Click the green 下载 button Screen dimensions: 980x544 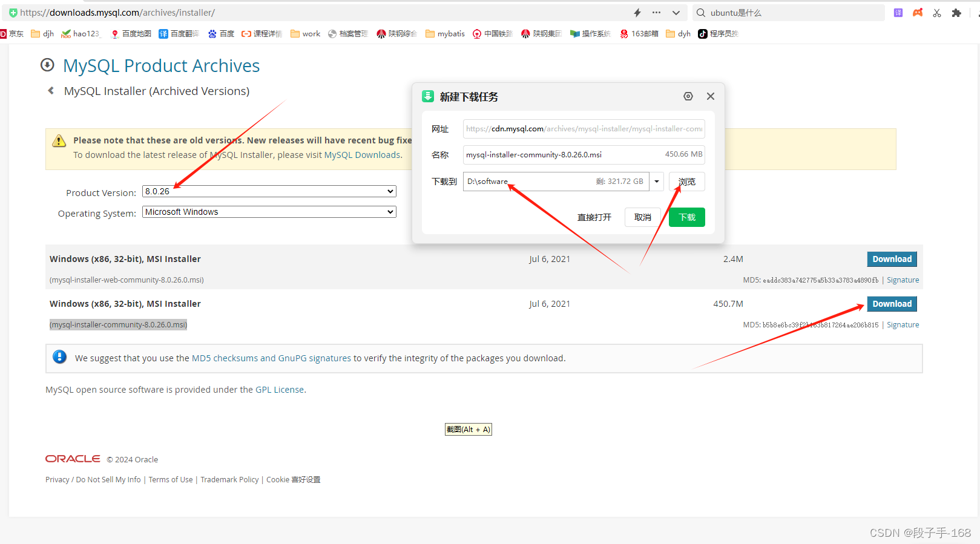coord(687,217)
